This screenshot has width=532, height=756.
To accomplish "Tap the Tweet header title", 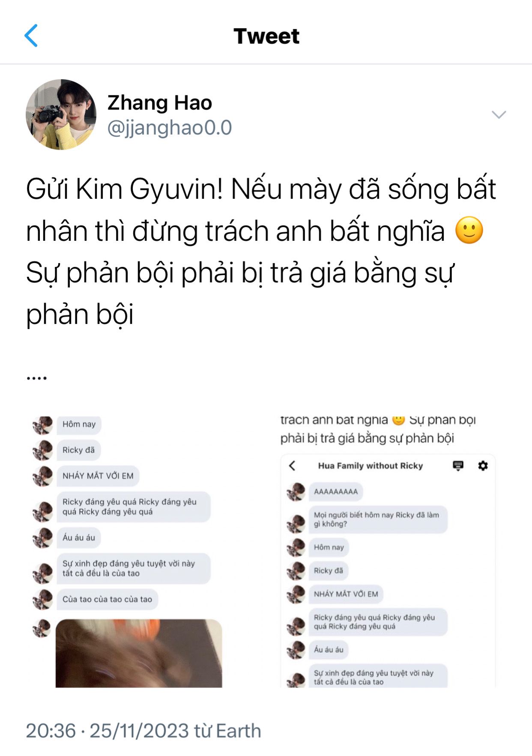I will pos(266,36).
